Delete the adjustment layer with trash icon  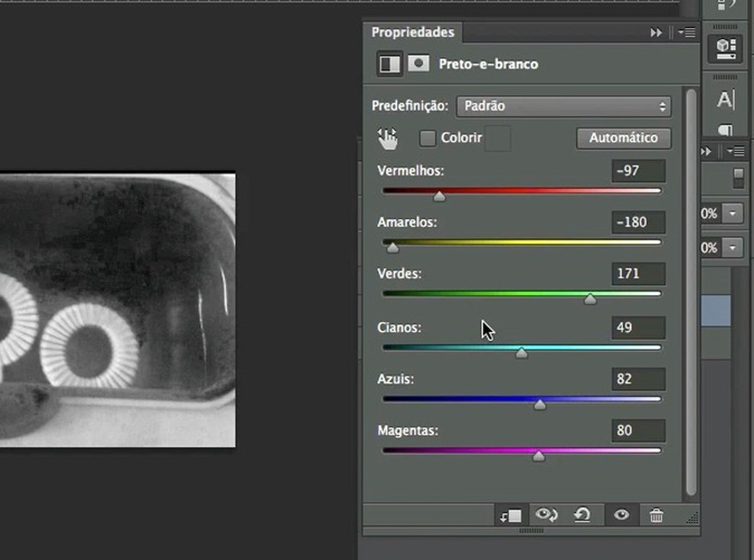coord(656,516)
